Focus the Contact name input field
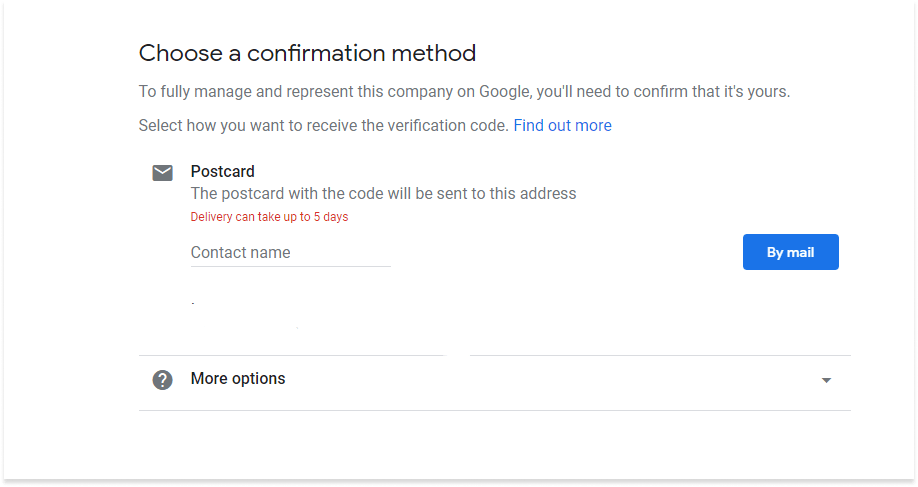This screenshot has width=918, height=487. pos(290,253)
